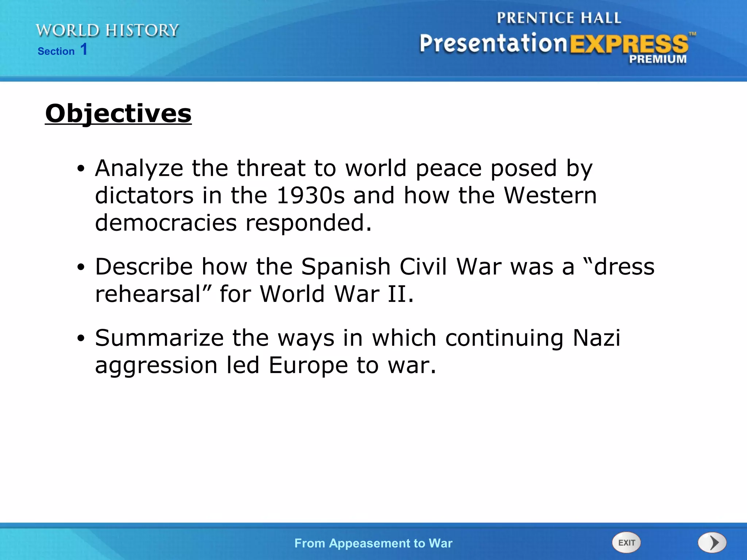Click the bullet beginning 'Summarize the ways'
Screen dimensions: 747x560
(x=357, y=338)
